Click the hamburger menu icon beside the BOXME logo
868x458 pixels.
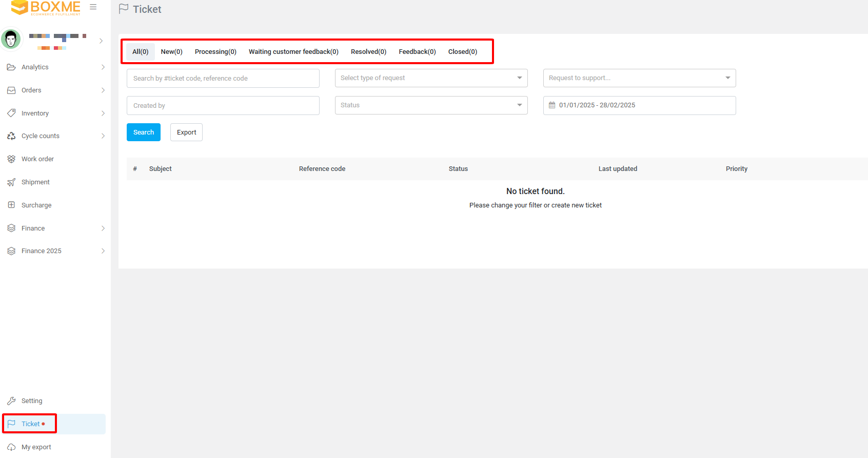(93, 7)
